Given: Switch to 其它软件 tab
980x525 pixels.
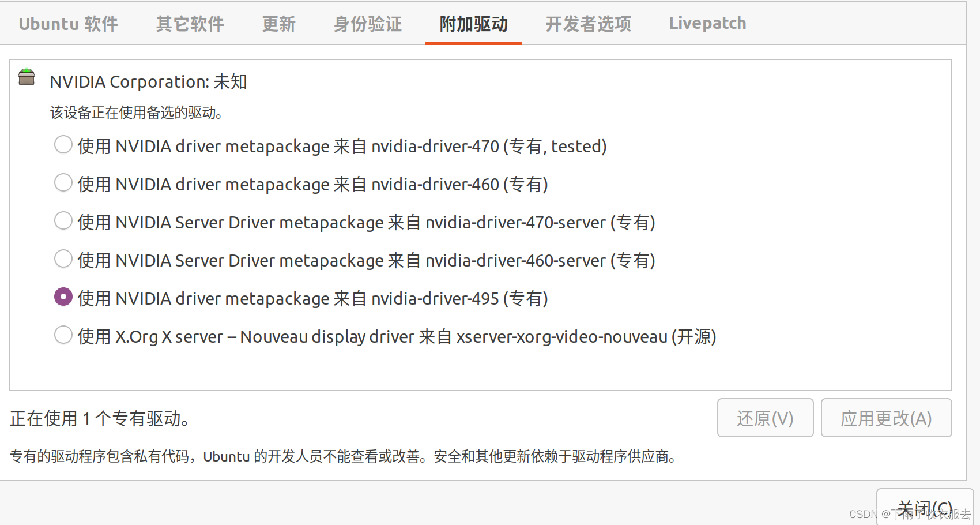Looking at the screenshot, I should click(190, 24).
